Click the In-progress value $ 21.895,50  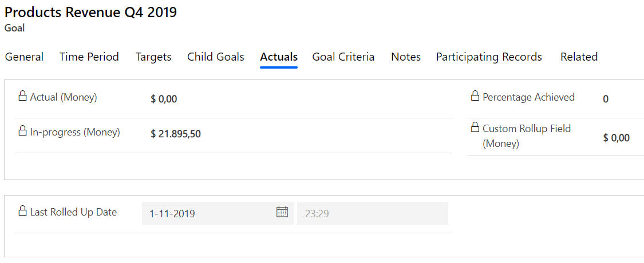(176, 134)
